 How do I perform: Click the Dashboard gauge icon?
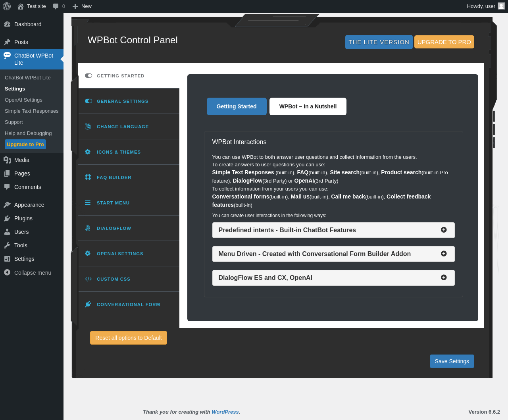coord(7,24)
